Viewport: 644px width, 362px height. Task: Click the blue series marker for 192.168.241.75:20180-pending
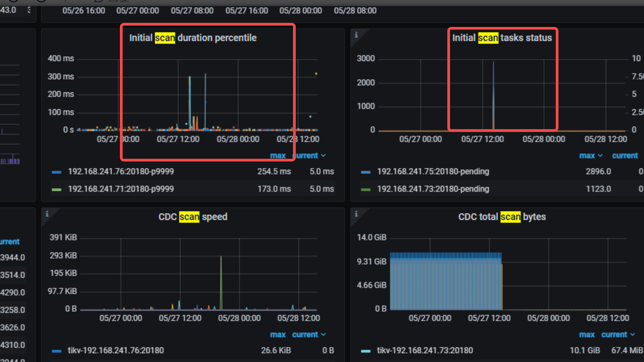coord(365,172)
